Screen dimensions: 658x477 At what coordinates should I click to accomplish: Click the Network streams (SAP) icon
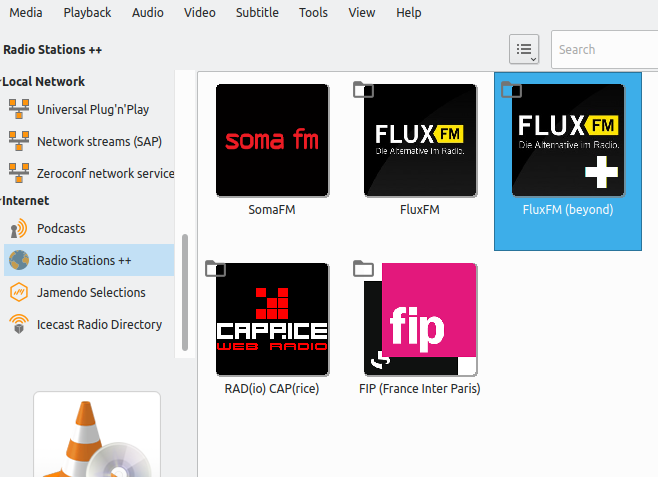(x=19, y=141)
